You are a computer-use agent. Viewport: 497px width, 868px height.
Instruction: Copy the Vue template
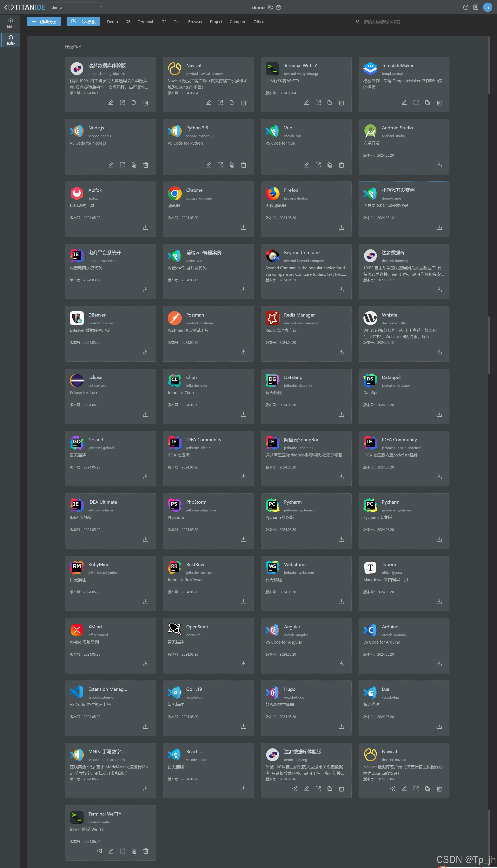(330, 165)
